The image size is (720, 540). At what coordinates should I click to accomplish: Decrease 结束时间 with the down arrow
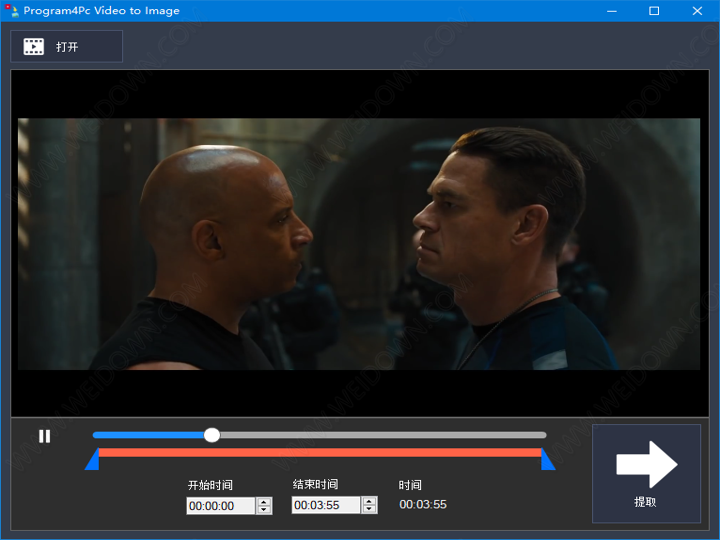(x=369, y=509)
